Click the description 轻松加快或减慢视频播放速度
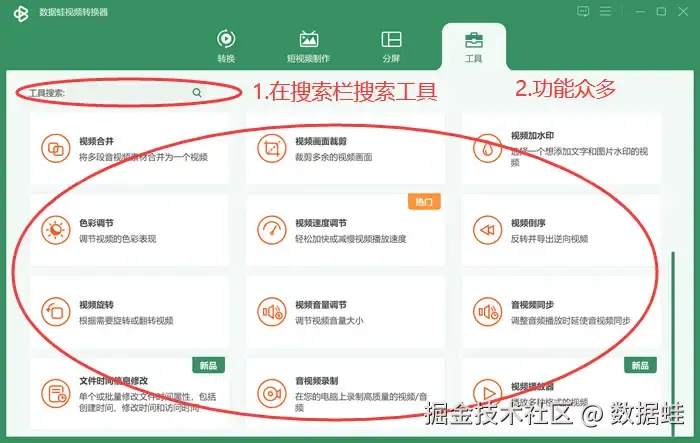This screenshot has width=700, height=443. pos(350,238)
